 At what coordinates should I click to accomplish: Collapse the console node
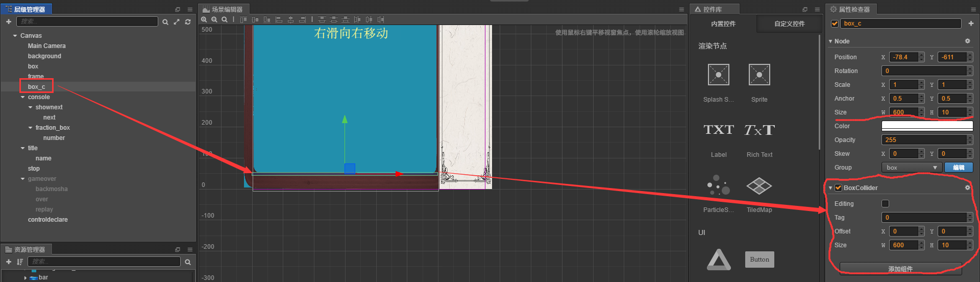23,97
